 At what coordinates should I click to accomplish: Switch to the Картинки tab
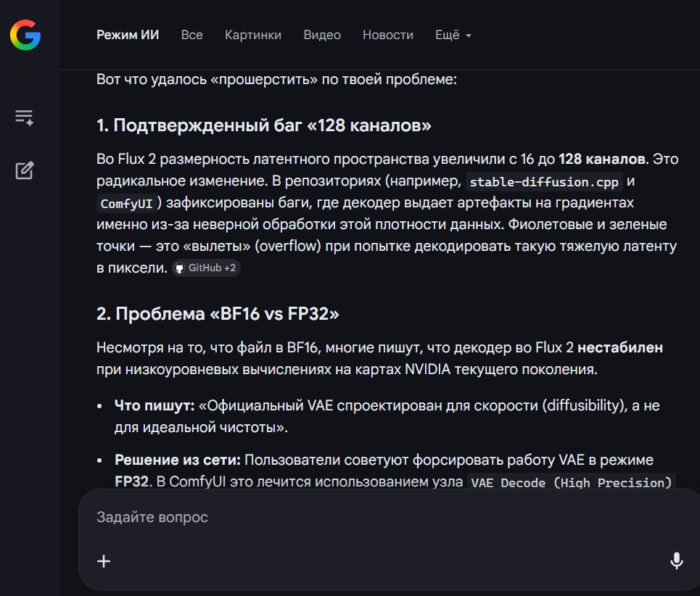tap(253, 35)
